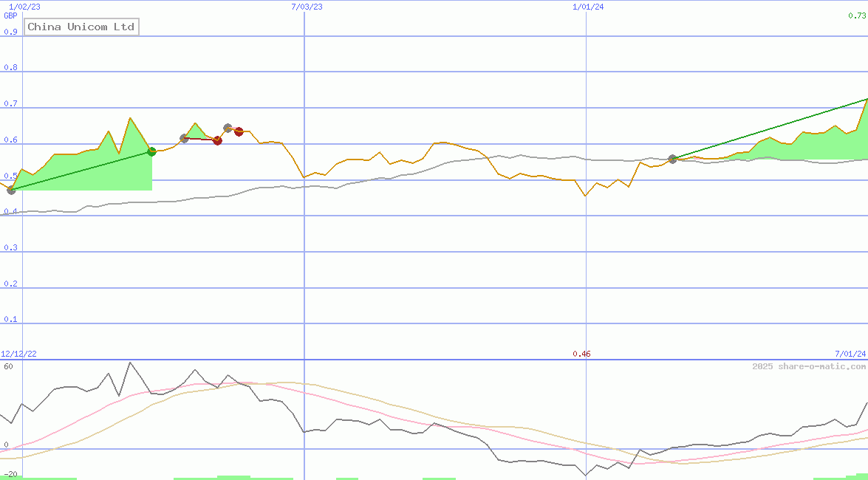Select the gray marker at the upper chart plateau

(228, 126)
